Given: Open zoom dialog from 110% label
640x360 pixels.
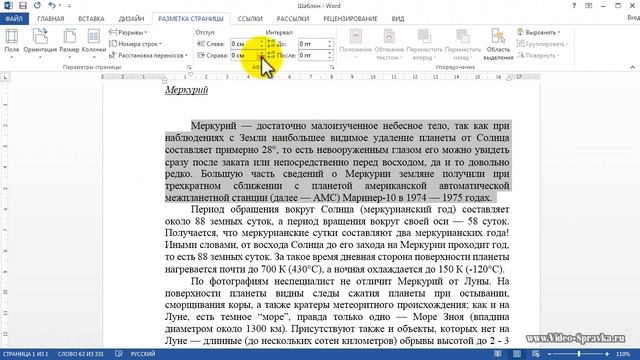Looking at the screenshot, I should [623, 354].
